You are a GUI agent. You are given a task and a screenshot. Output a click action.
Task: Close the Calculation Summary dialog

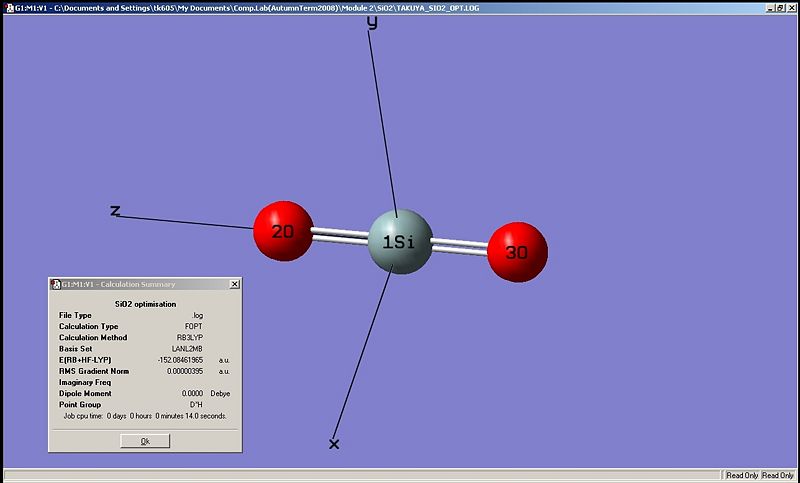[235, 284]
